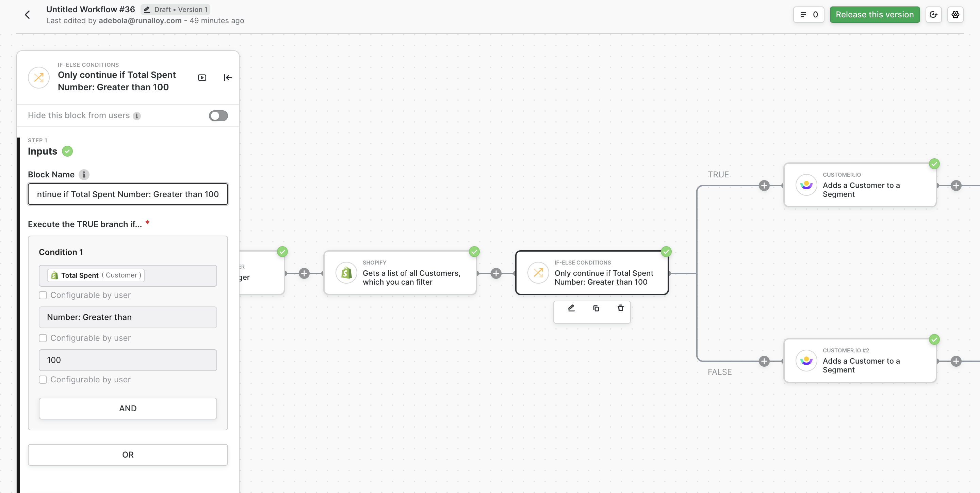Click delete trash icon under If-Else block

click(x=620, y=308)
